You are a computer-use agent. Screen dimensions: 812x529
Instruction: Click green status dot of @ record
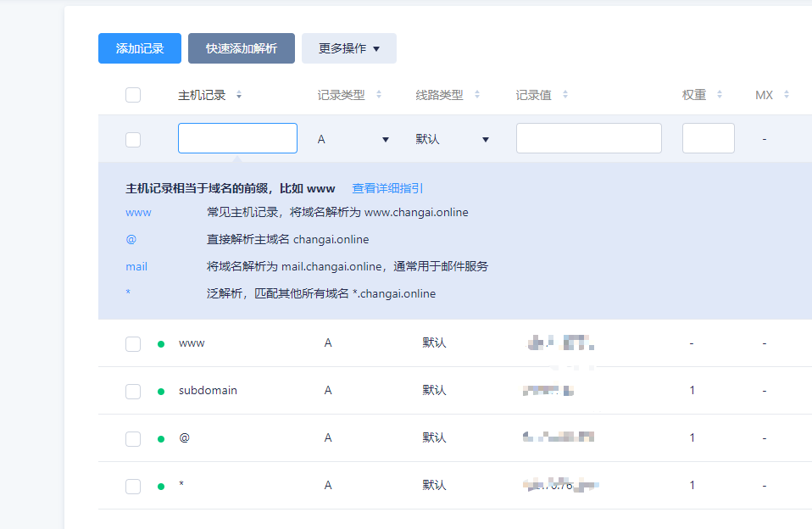pos(161,438)
